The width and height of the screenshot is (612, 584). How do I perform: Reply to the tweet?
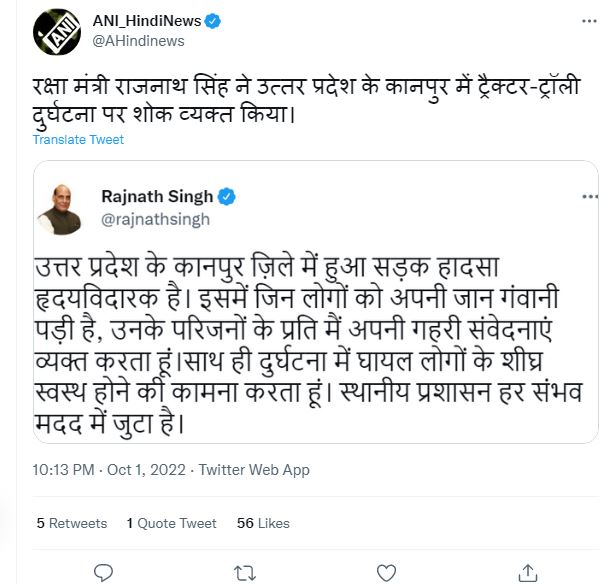tap(102, 571)
